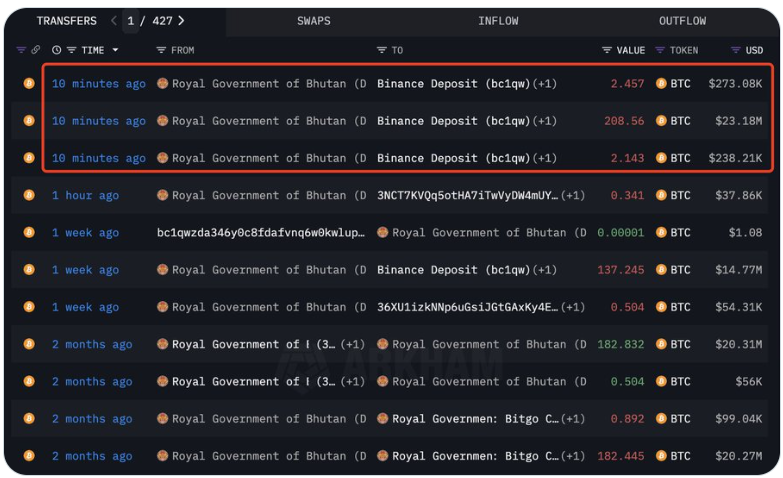Open the '1 hour ago' transaction link
The height and width of the screenshot is (478, 783).
tap(85, 195)
